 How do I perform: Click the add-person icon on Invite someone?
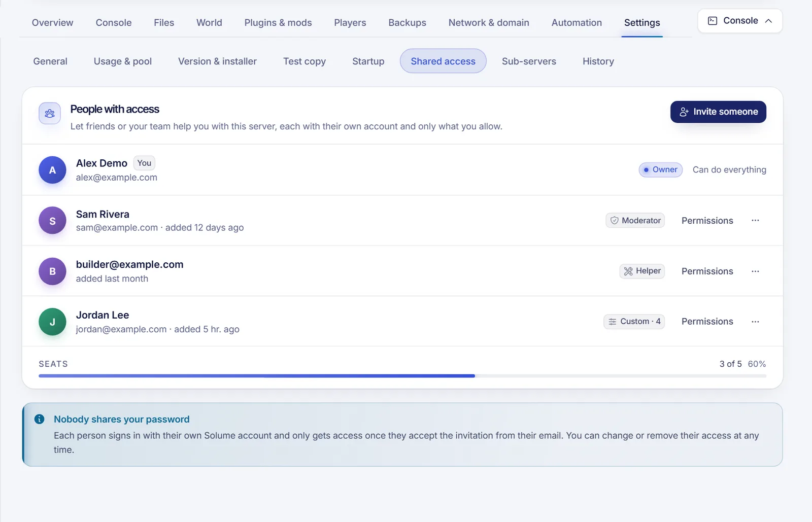coord(684,112)
